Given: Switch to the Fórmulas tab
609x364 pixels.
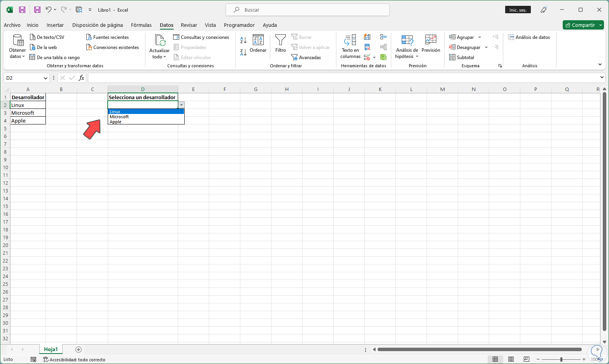Looking at the screenshot, I should click(141, 25).
